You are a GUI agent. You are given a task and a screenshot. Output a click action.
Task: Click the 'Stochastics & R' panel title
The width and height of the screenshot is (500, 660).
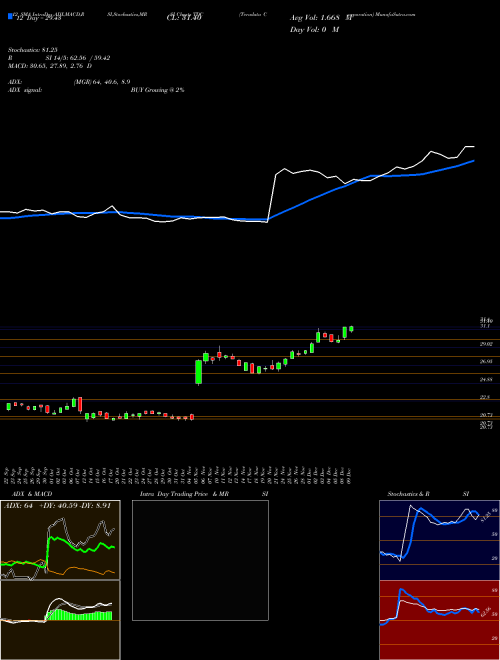click(409, 494)
